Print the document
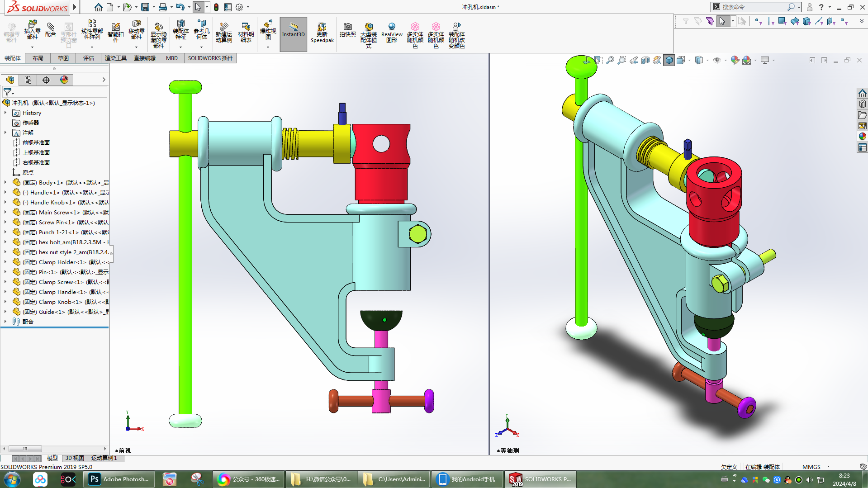 163,7
